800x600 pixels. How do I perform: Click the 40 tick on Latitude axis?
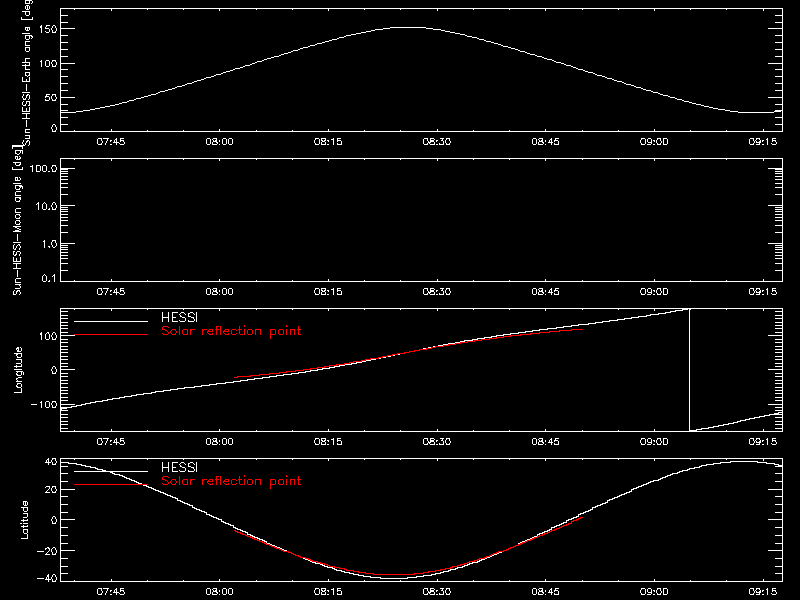point(51,462)
